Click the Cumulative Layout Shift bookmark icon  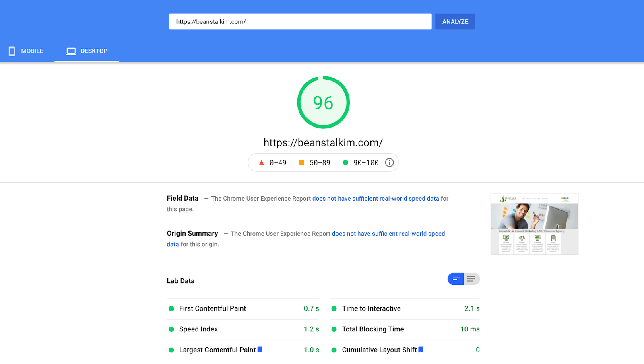click(x=421, y=350)
